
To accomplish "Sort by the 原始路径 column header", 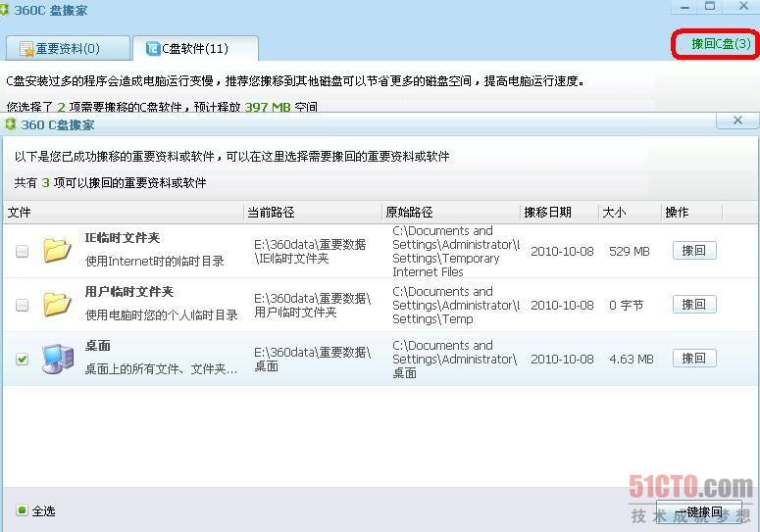I will (451, 213).
